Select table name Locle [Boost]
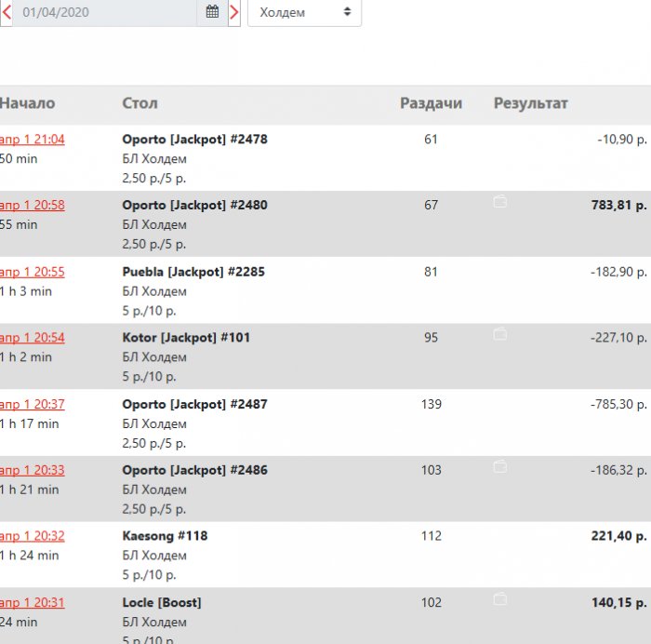The height and width of the screenshot is (644, 651). (x=162, y=602)
